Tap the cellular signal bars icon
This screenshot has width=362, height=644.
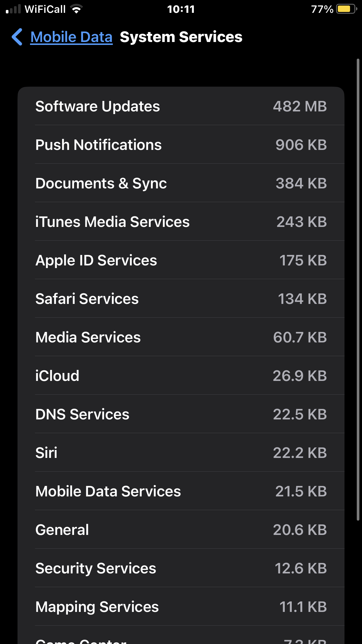[x=13, y=9]
